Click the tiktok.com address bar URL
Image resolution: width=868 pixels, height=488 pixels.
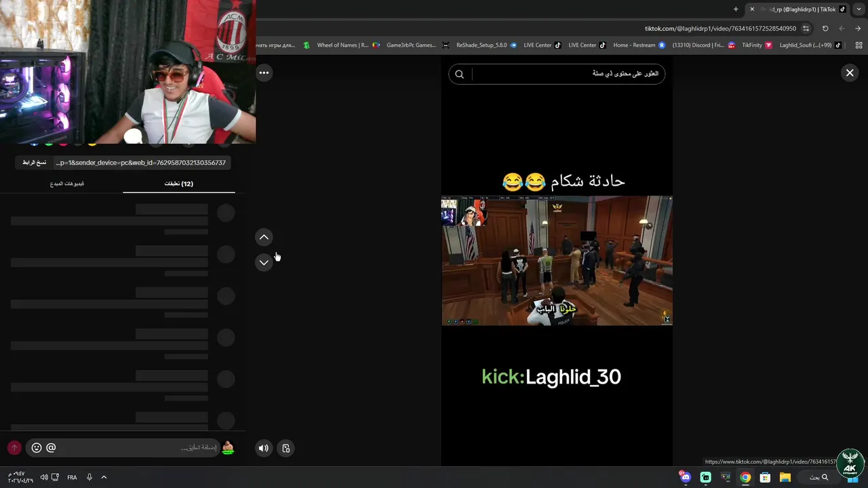point(720,28)
